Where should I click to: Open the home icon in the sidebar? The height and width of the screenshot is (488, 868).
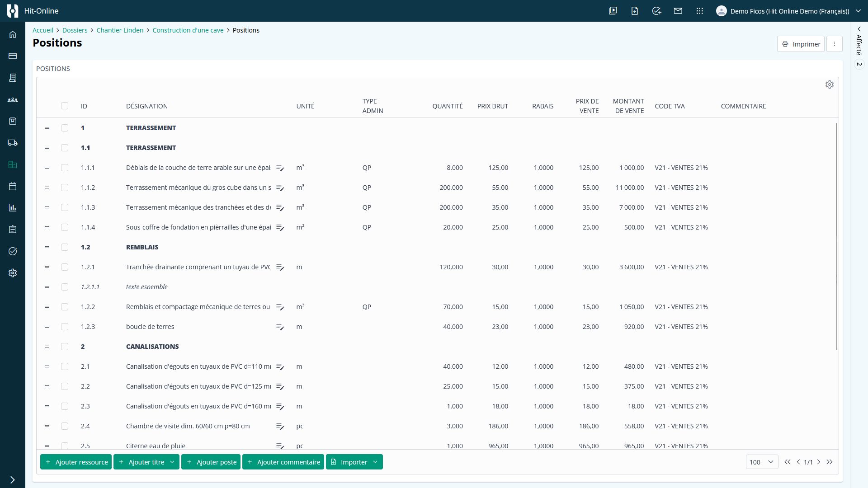(13, 34)
